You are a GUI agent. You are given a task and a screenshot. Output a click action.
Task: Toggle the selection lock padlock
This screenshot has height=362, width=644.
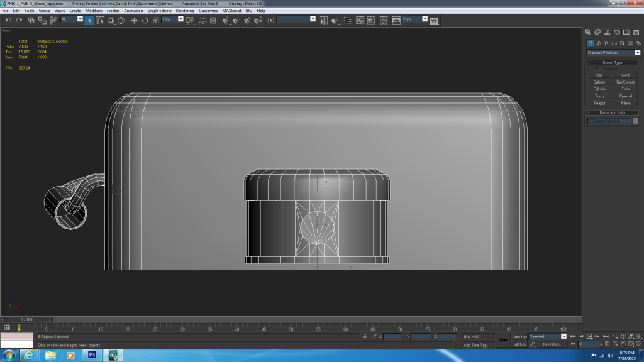[x=365, y=337]
